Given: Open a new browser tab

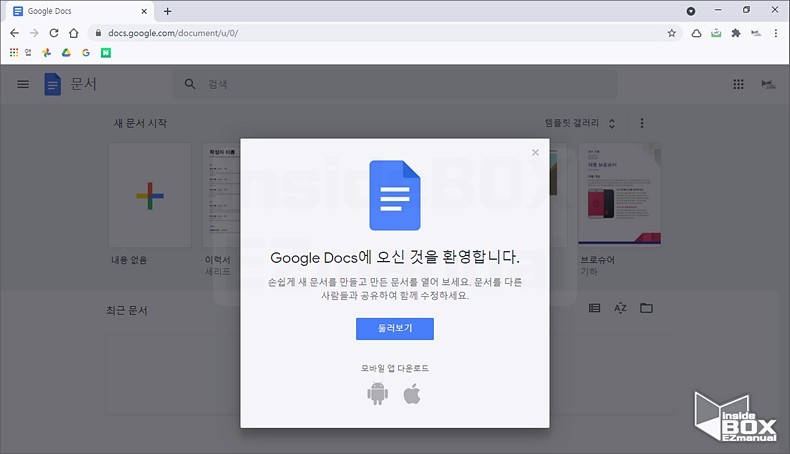Looking at the screenshot, I should point(167,11).
